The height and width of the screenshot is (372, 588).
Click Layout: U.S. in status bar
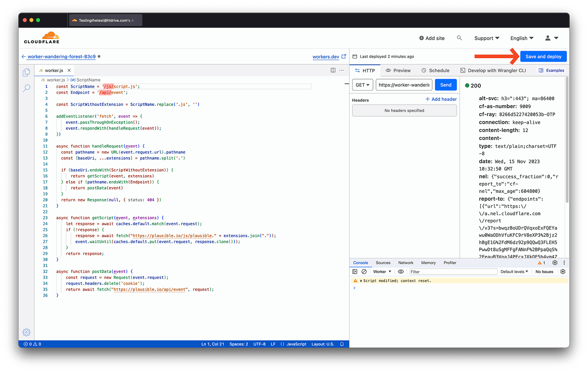323,344
